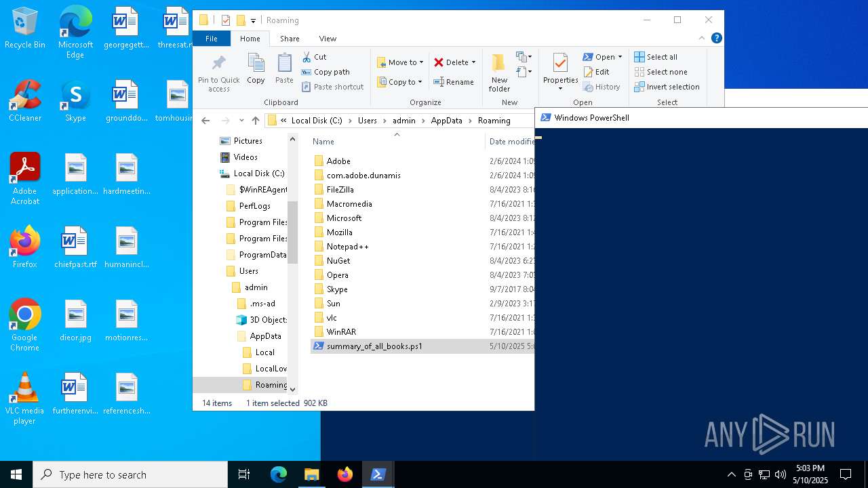Create a New folder from ribbon

point(499,73)
